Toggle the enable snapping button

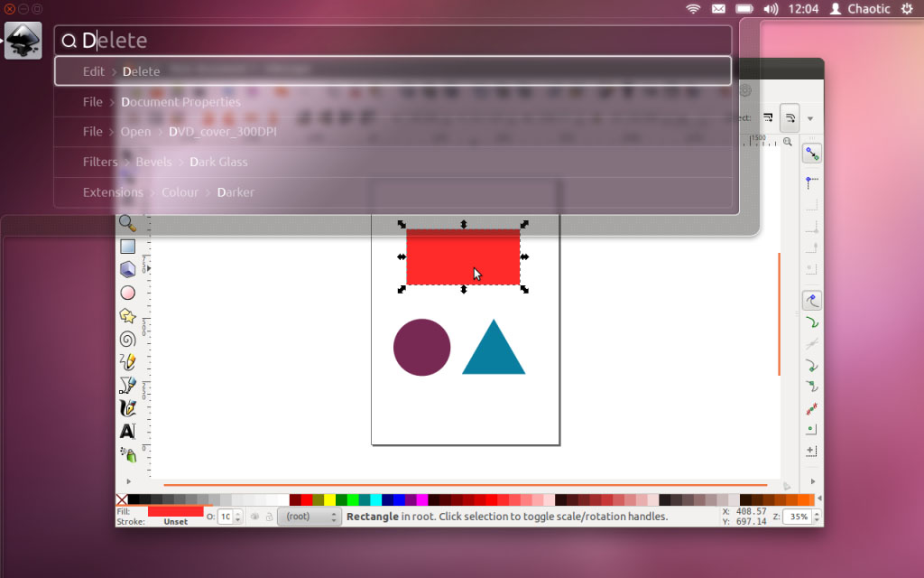(812, 154)
